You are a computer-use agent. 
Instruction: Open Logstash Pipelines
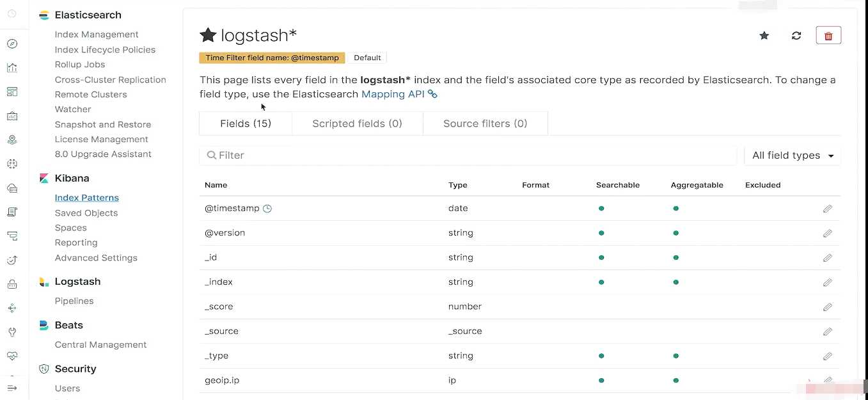click(74, 301)
